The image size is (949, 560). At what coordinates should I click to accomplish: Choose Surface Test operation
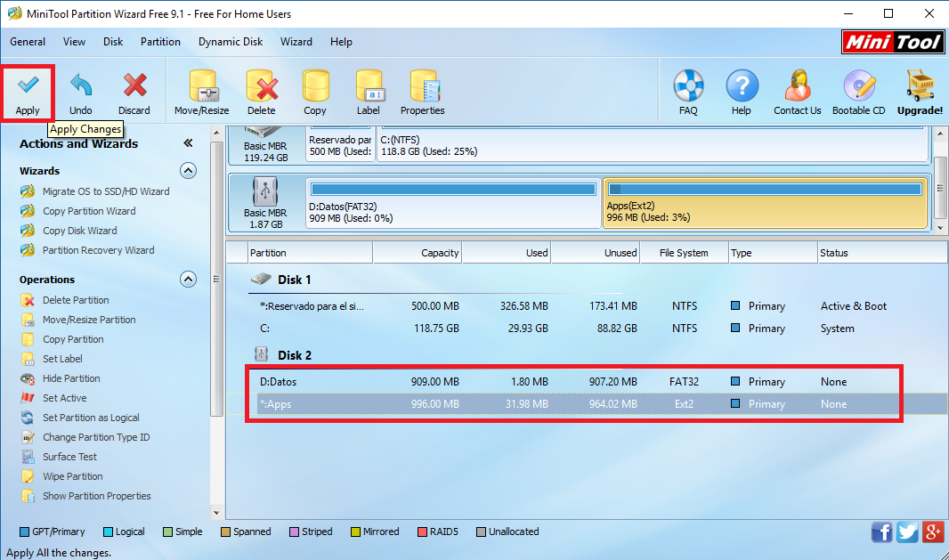coord(59,457)
